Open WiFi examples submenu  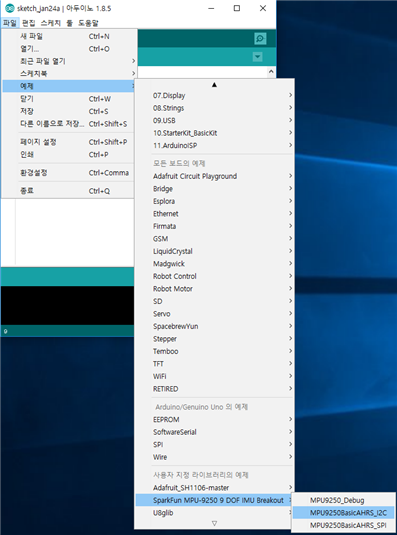tap(214, 376)
